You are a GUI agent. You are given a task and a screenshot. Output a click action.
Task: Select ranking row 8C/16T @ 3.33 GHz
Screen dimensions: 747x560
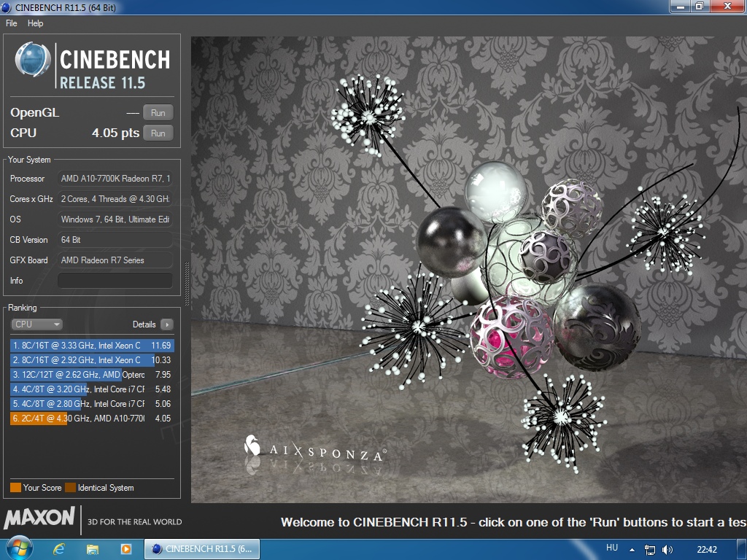click(x=92, y=346)
